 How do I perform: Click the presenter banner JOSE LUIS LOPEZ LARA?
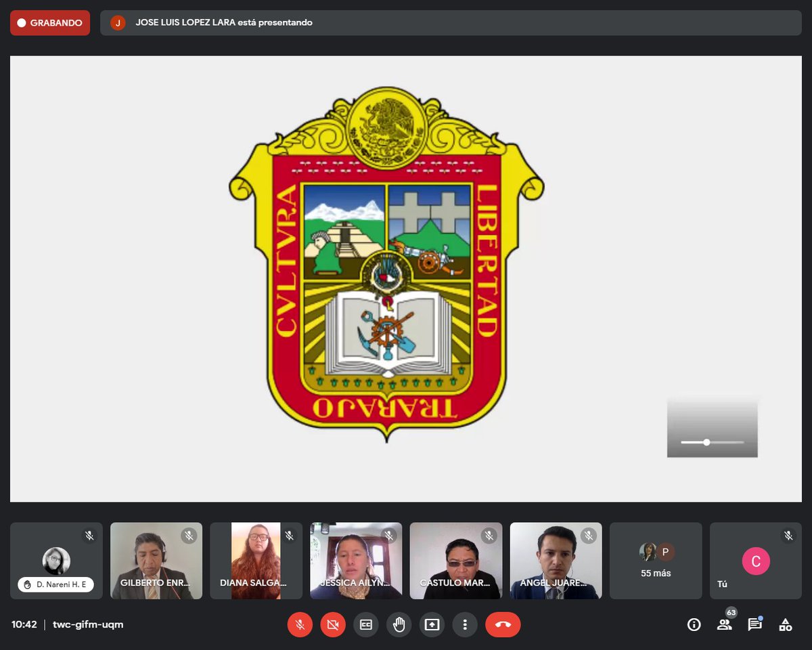coord(451,22)
